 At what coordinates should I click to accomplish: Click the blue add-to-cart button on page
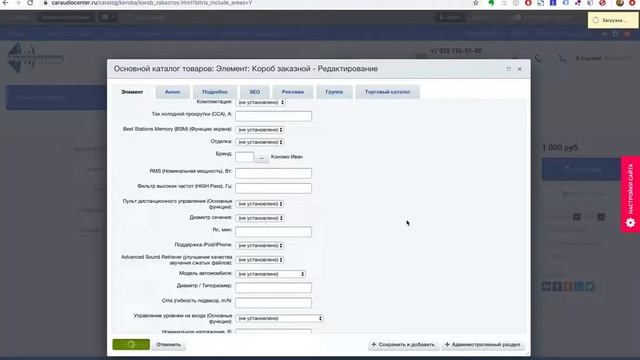(581, 169)
